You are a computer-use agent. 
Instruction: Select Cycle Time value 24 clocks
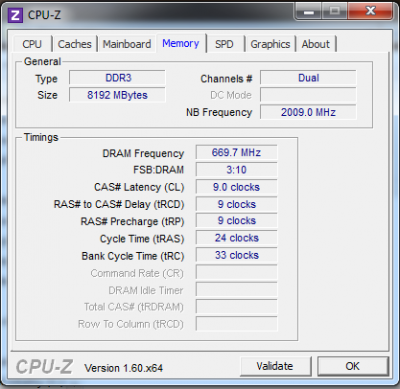(x=237, y=238)
